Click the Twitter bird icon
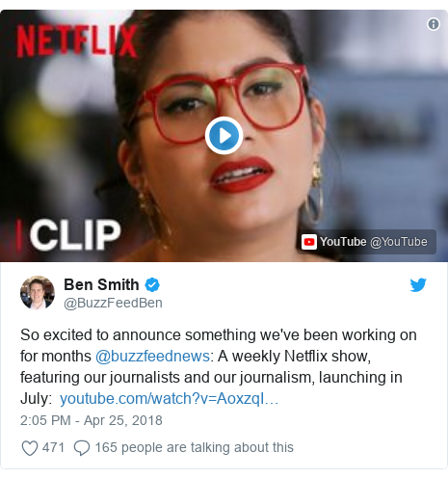The image size is (448, 479). [418, 284]
